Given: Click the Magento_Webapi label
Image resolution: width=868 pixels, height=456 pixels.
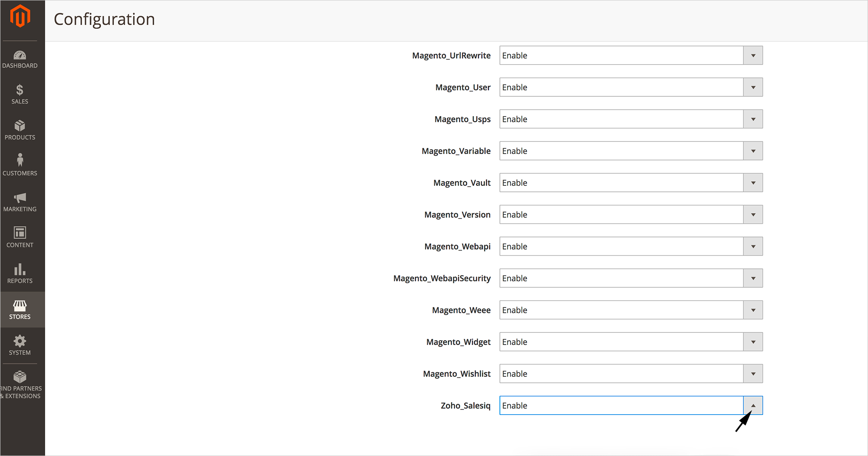Looking at the screenshot, I should [x=457, y=247].
